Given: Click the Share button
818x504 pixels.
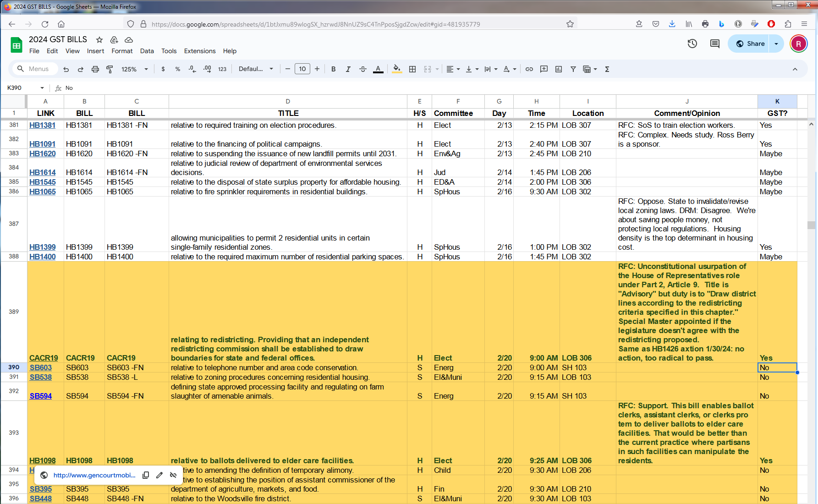Looking at the screenshot, I should tap(750, 44).
